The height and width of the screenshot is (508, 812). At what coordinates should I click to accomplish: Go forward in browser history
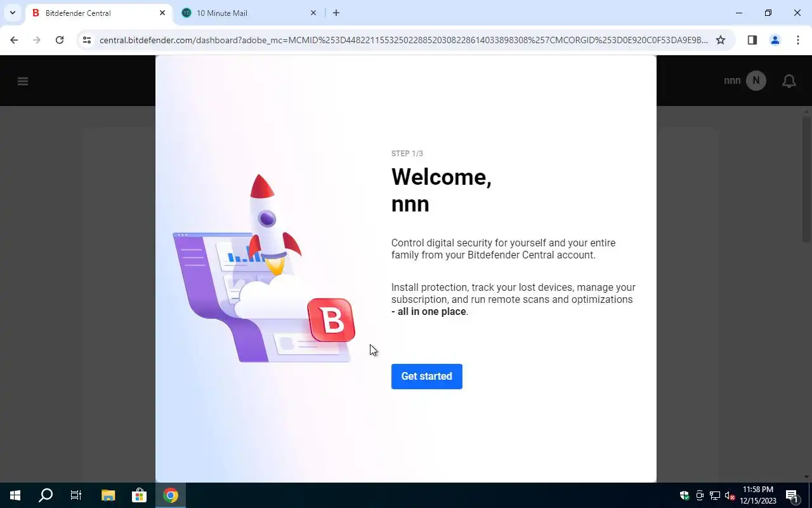[x=37, y=40]
